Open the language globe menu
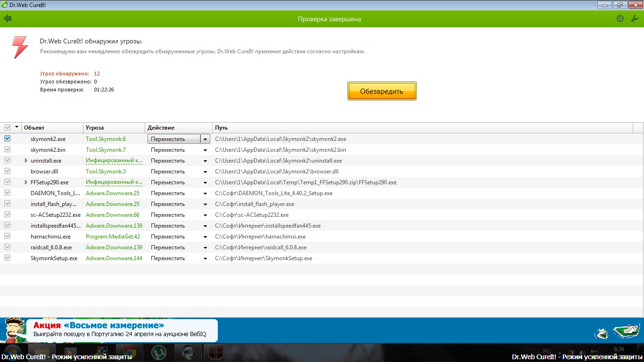The width and height of the screenshot is (644, 362). (620, 19)
